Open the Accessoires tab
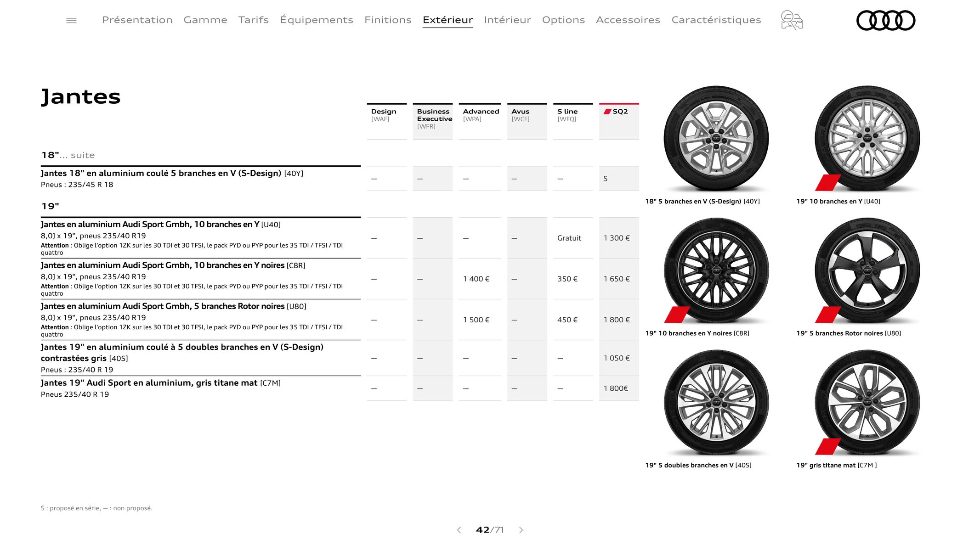The height and width of the screenshot is (551, 980). click(628, 20)
